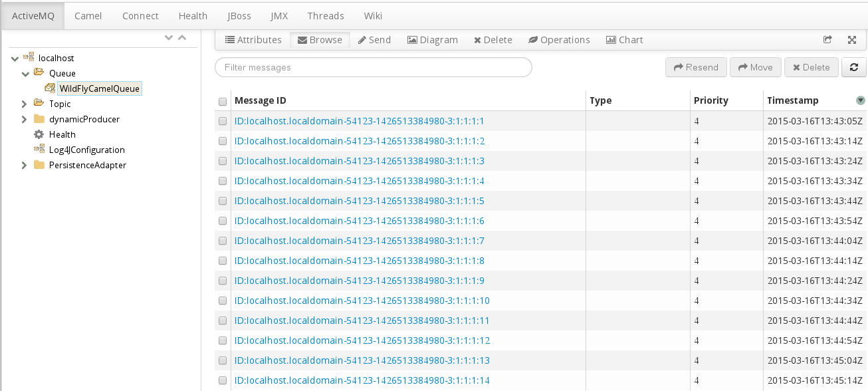Collapse the Queue folder node
868x391 pixels.
point(25,73)
